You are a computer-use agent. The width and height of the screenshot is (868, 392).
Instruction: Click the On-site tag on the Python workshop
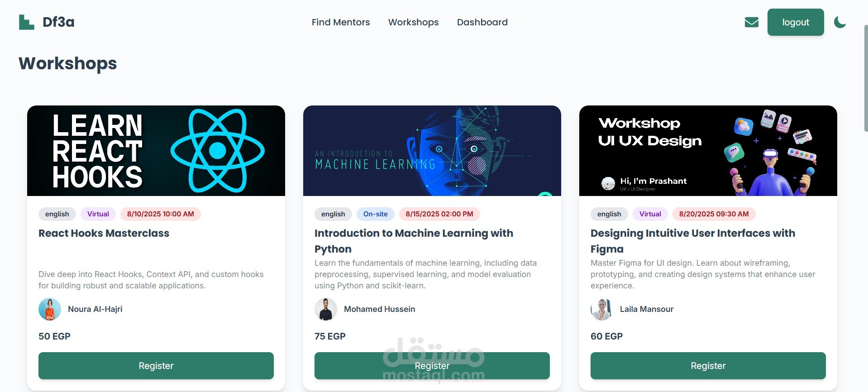375,214
